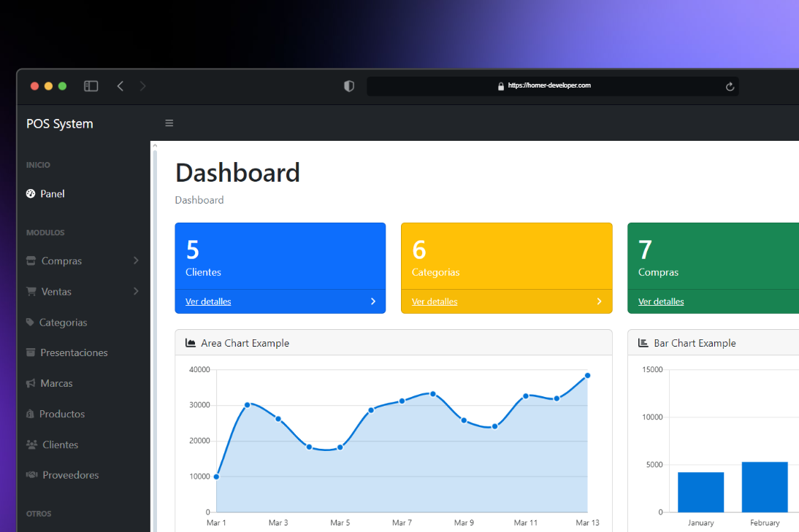Go back with the browser back arrow
The height and width of the screenshot is (532, 799).
(x=121, y=86)
